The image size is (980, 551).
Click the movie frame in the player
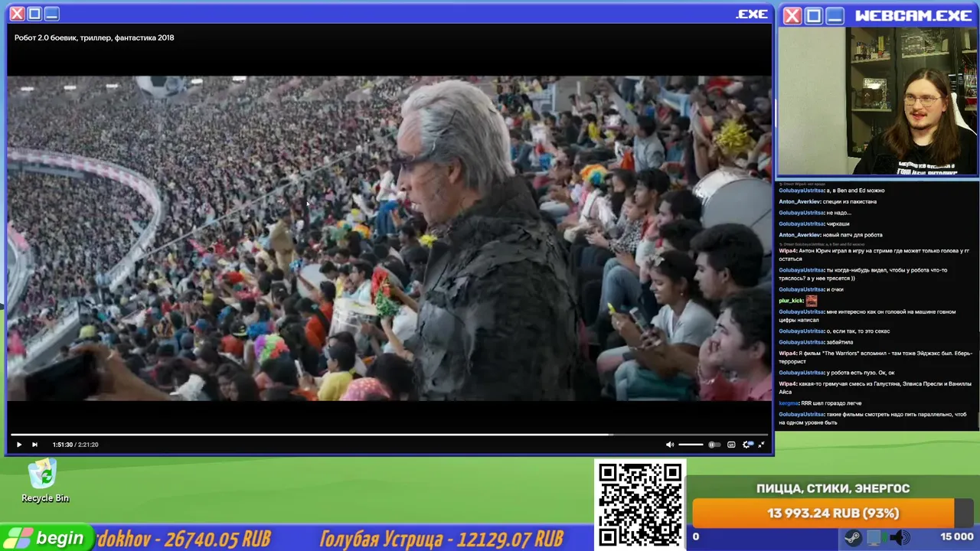coord(389,238)
